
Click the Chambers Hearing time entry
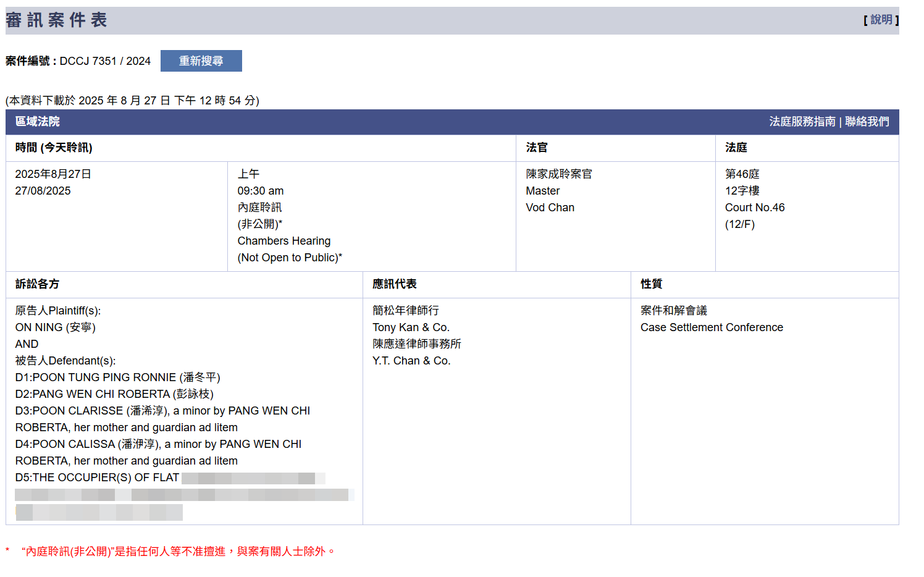tap(283, 240)
